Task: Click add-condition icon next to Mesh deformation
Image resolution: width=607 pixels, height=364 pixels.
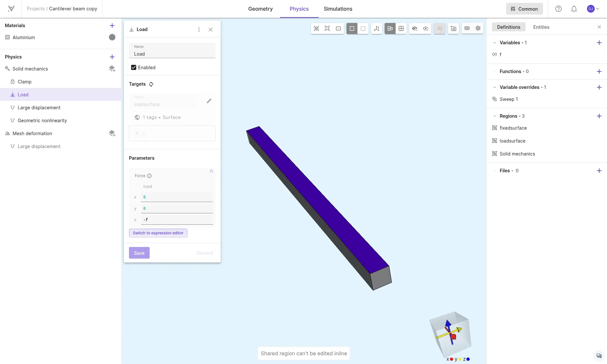Action: (112, 134)
